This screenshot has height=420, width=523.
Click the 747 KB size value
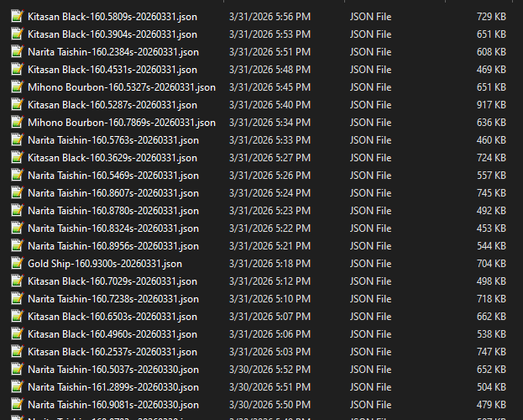(491, 352)
